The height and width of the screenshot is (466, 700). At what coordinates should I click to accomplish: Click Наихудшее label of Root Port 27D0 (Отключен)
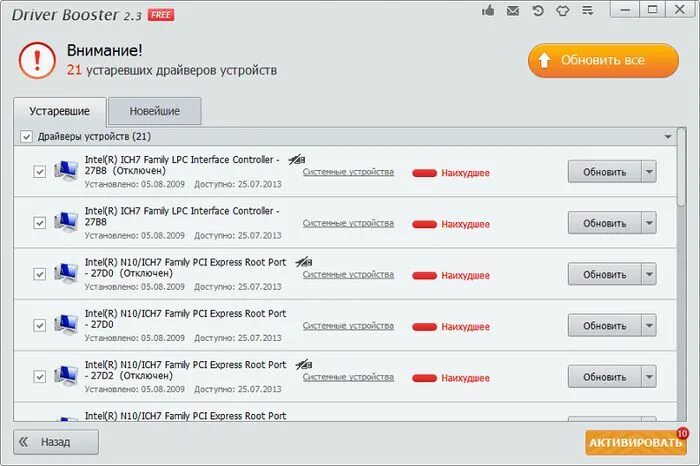click(x=466, y=275)
